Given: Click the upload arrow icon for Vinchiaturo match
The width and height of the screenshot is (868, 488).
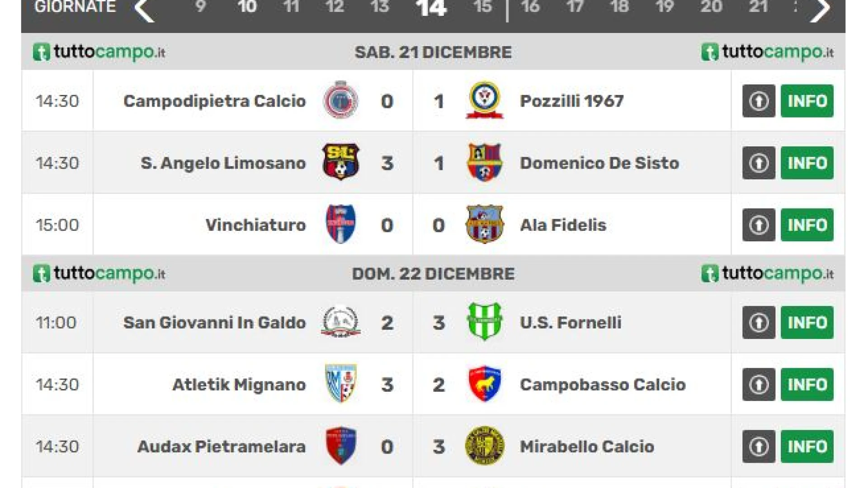Looking at the screenshot, I should [759, 225].
